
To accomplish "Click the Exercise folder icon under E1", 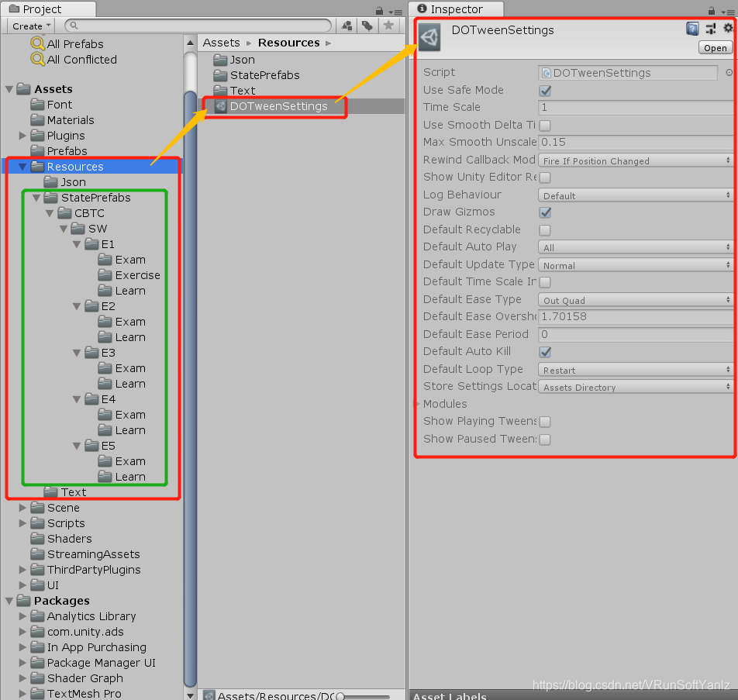I will point(105,275).
